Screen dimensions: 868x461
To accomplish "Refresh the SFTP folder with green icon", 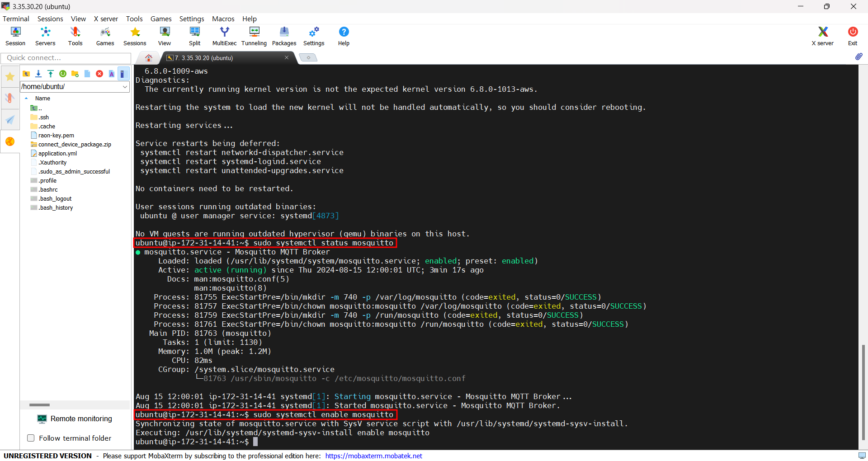I will (63, 74).
